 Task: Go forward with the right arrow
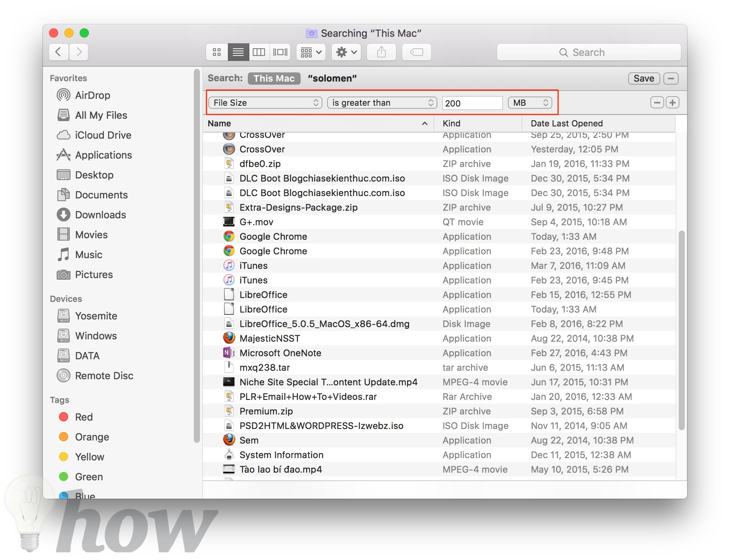tap(79, 52)
